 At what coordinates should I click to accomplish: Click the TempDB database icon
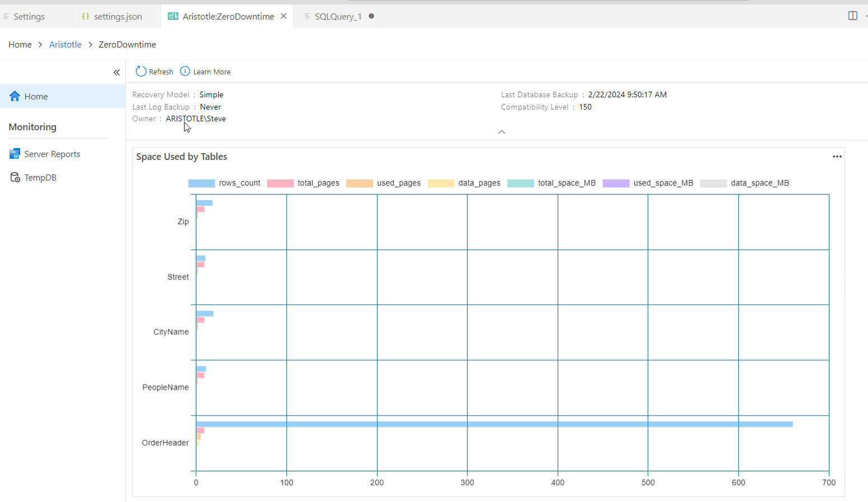click(x=15, y=177)
